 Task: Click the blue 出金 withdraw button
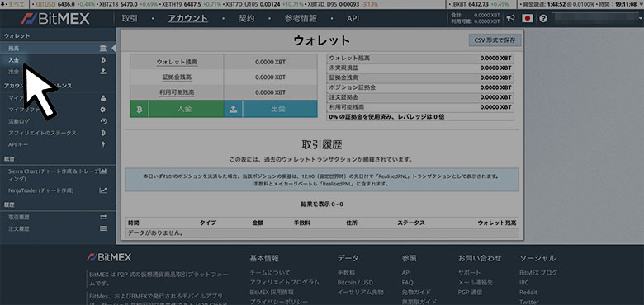[x=271, y=109]
